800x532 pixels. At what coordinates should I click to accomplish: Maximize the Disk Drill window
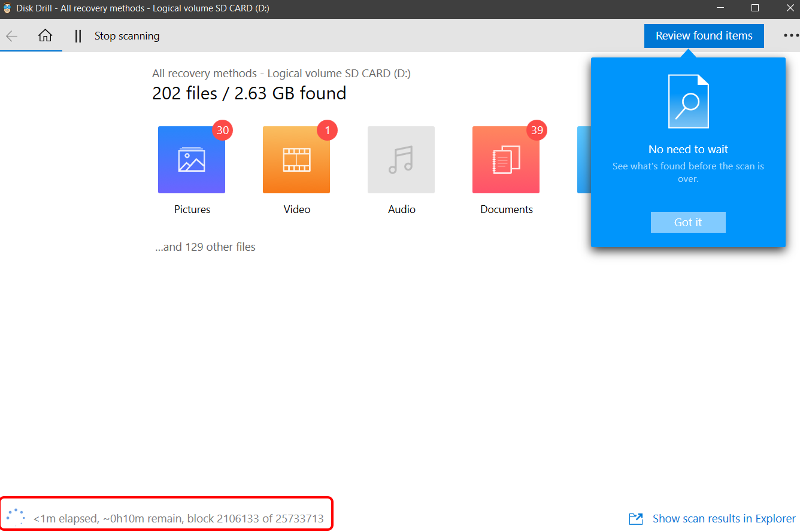coord(755,8)
